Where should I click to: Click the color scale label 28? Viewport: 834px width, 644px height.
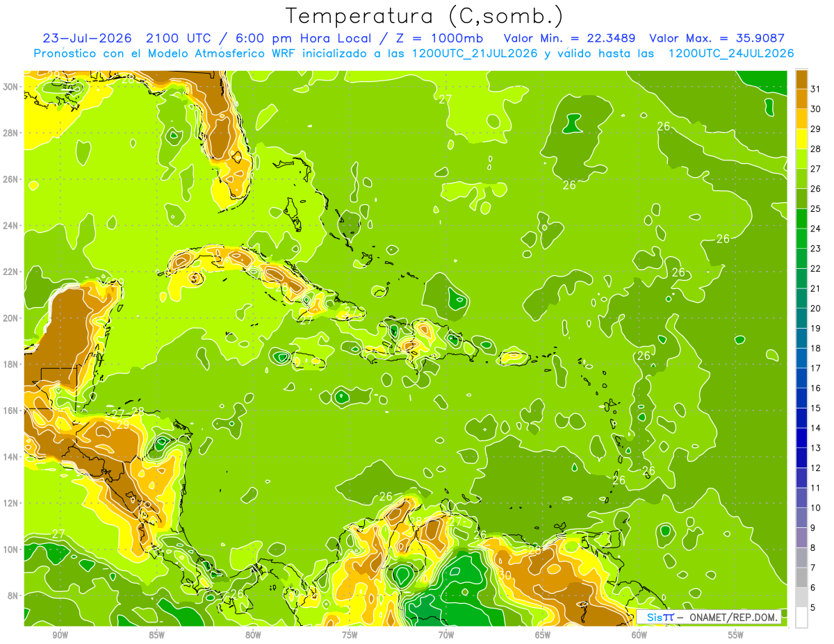tap(815, 149)
